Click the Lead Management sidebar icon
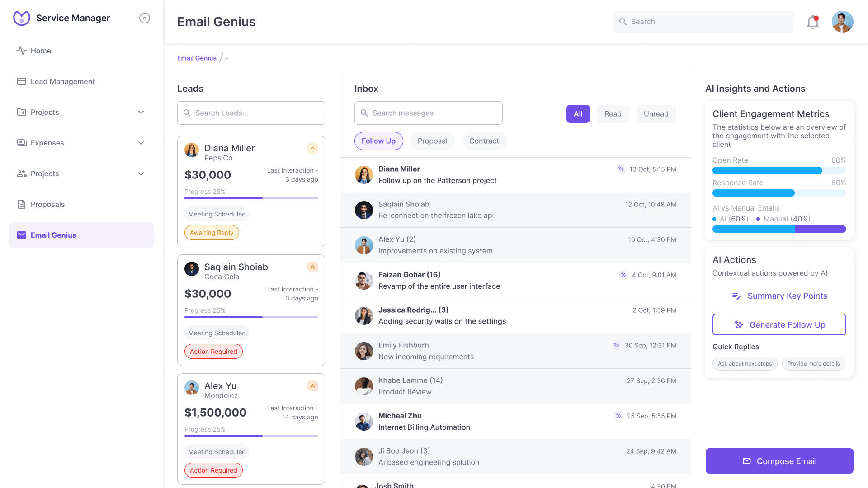 (22, 81)
